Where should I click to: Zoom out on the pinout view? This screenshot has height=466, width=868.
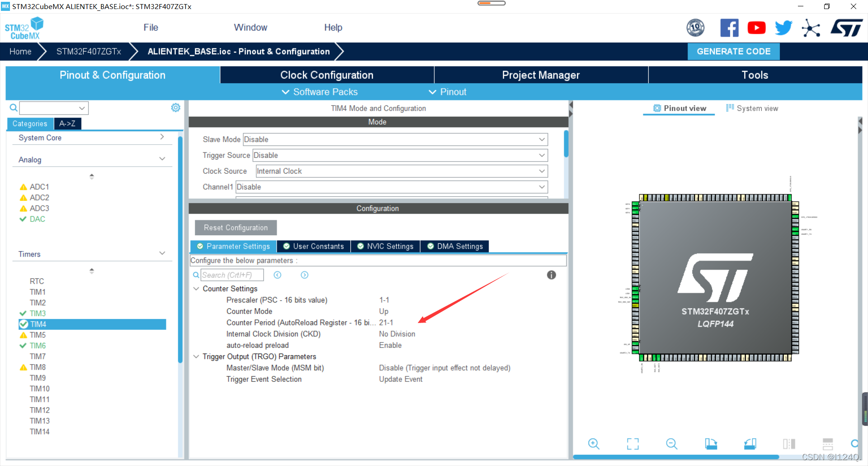click(672, 444)
